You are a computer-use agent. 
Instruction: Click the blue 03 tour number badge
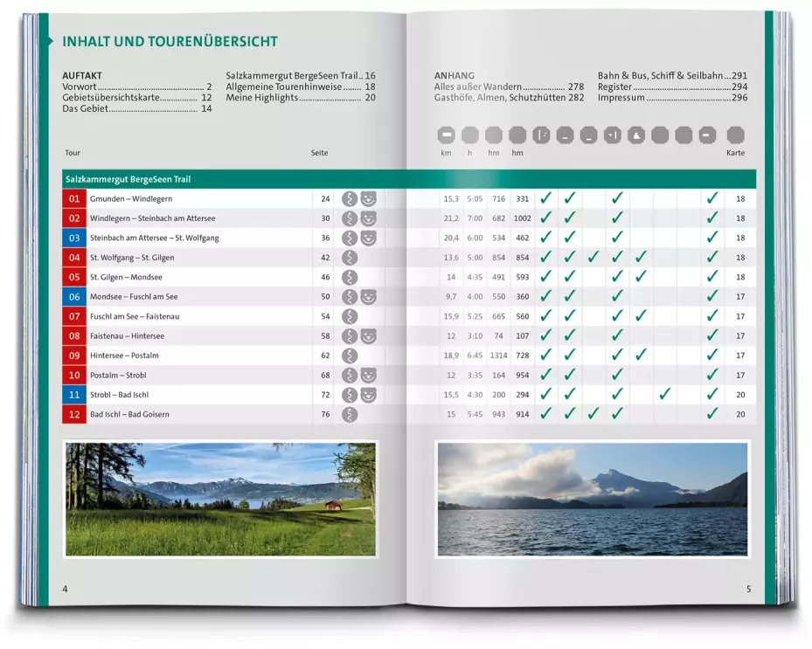(74, 238)
